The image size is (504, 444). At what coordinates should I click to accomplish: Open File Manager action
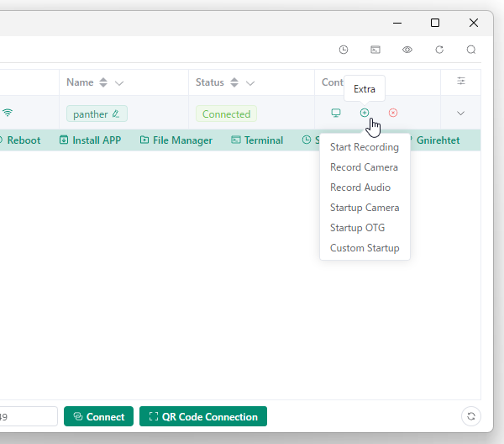[x=176, y=140]
